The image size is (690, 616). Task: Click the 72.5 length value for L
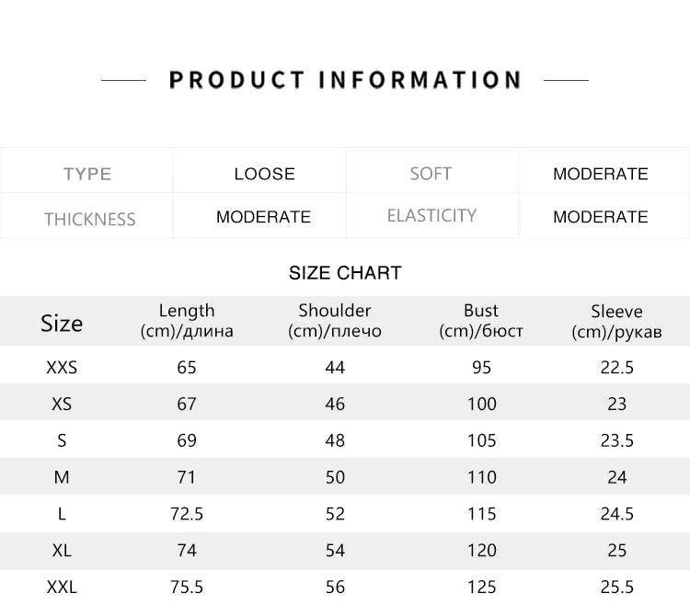(x=187, y=514)
